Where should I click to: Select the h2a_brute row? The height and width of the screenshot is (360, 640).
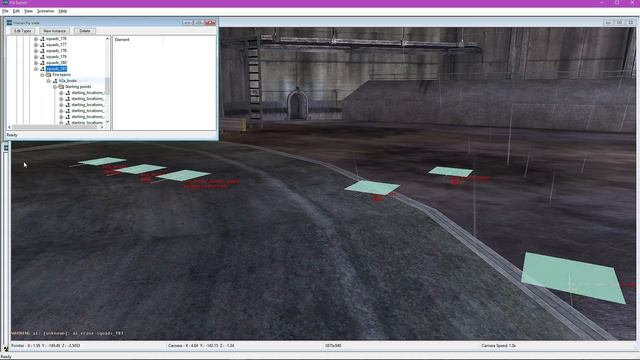click(x=68, y=81)
